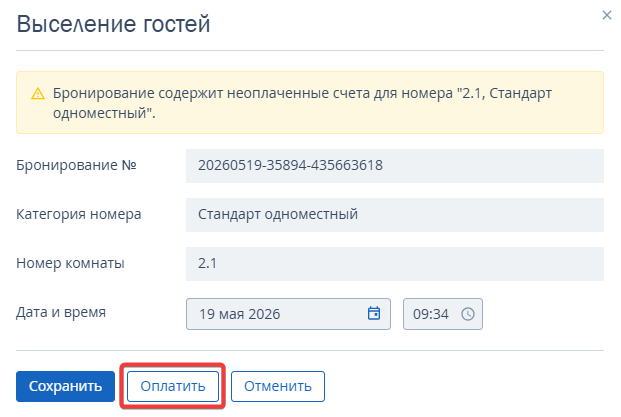Open the calendar date picker icon
The width and height of the screenshot is (621, 417).
[x=374, y=313]
